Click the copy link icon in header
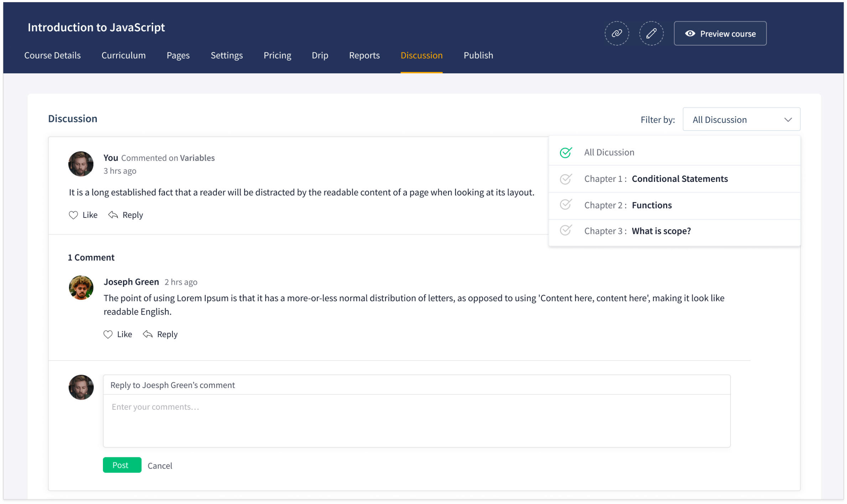The height and width of the screenshot is (504, 847). click(x=617, y=33)
